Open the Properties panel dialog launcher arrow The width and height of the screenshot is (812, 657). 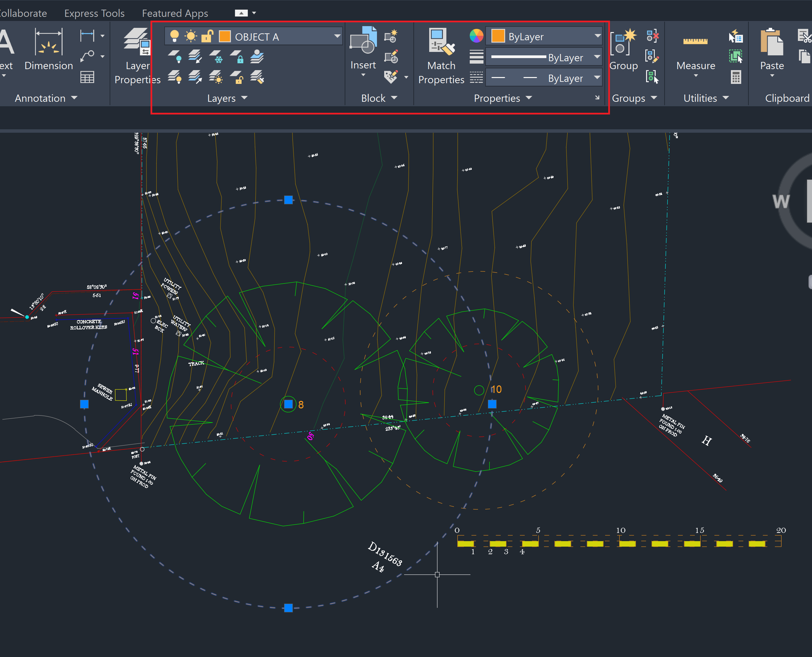tap(597, 98)
